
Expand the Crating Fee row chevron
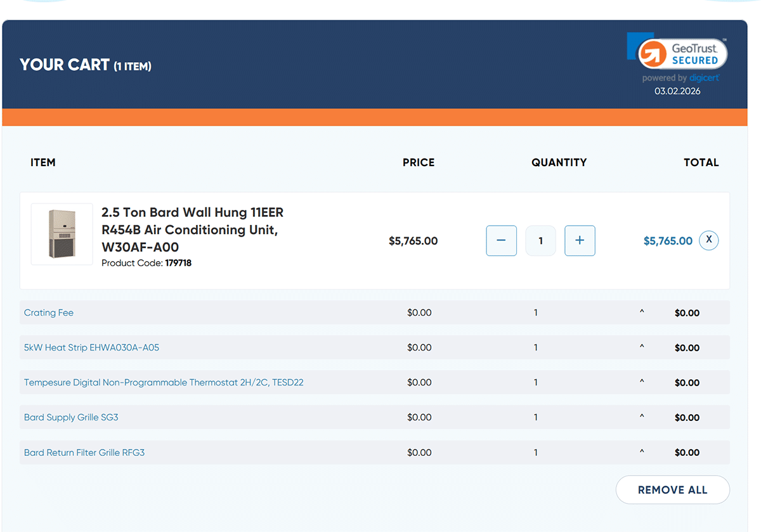tap(642, 313)
